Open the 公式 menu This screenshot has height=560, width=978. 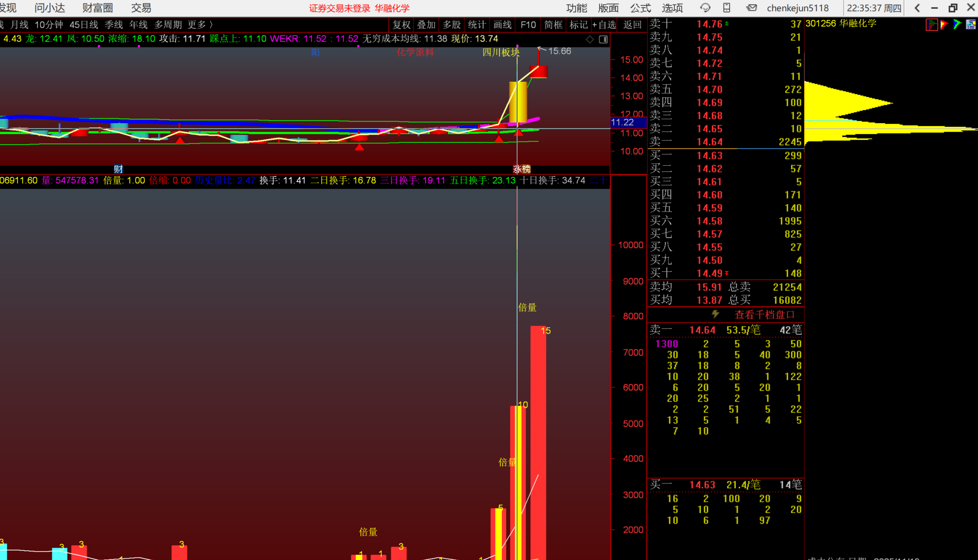[x=640, y=8]
